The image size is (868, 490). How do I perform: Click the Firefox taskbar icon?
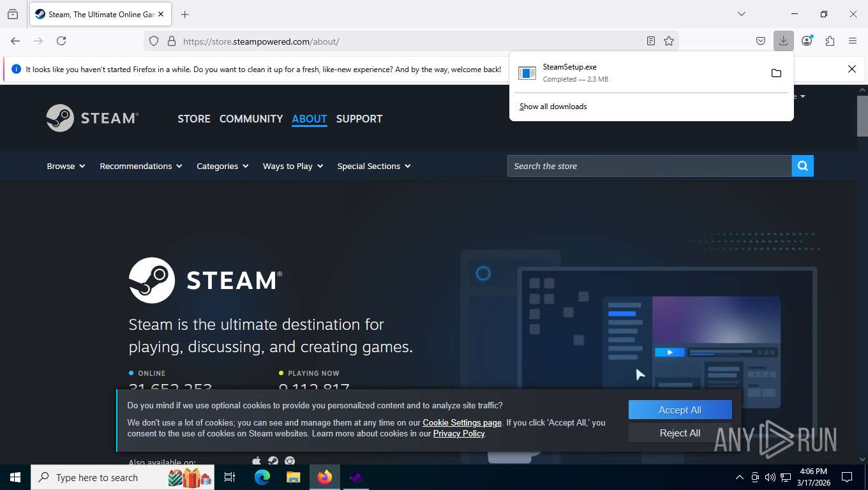(x=325, y=477)
